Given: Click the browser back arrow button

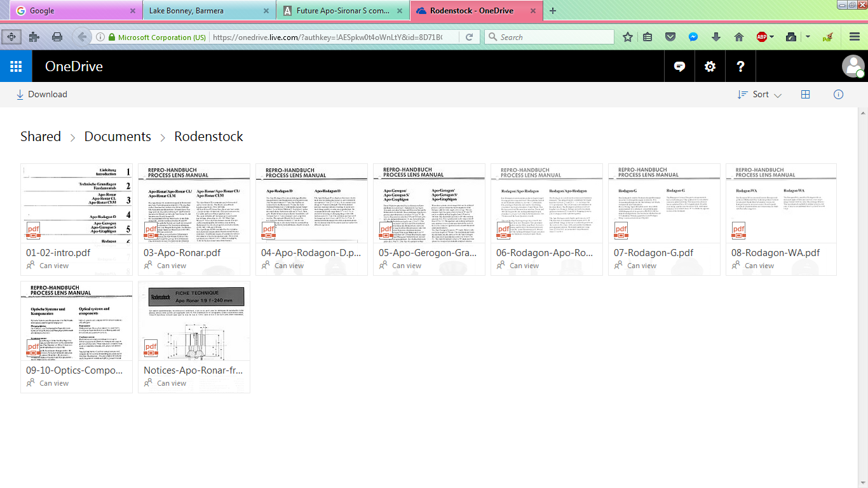Looking at the screenshot, I should [82, 37].
